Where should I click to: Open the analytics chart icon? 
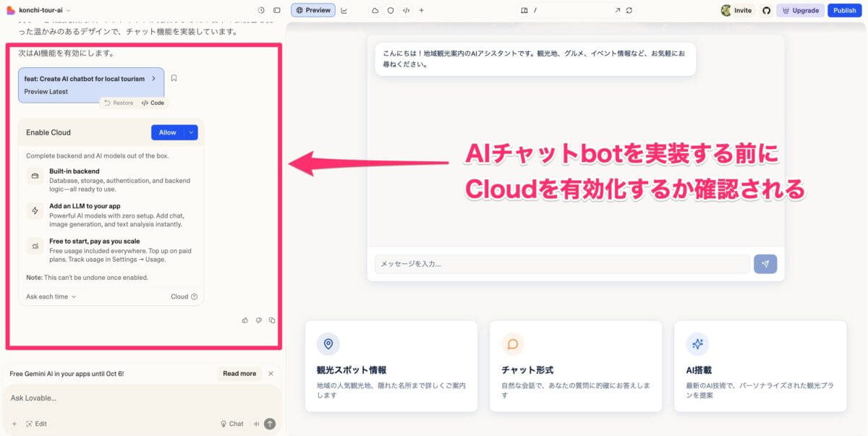344,11
